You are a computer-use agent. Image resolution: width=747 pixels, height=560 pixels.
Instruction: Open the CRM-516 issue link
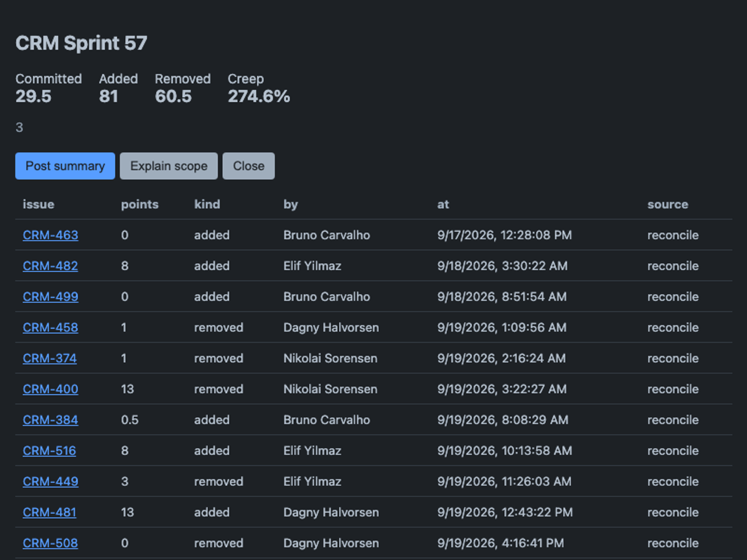point(49,450)
